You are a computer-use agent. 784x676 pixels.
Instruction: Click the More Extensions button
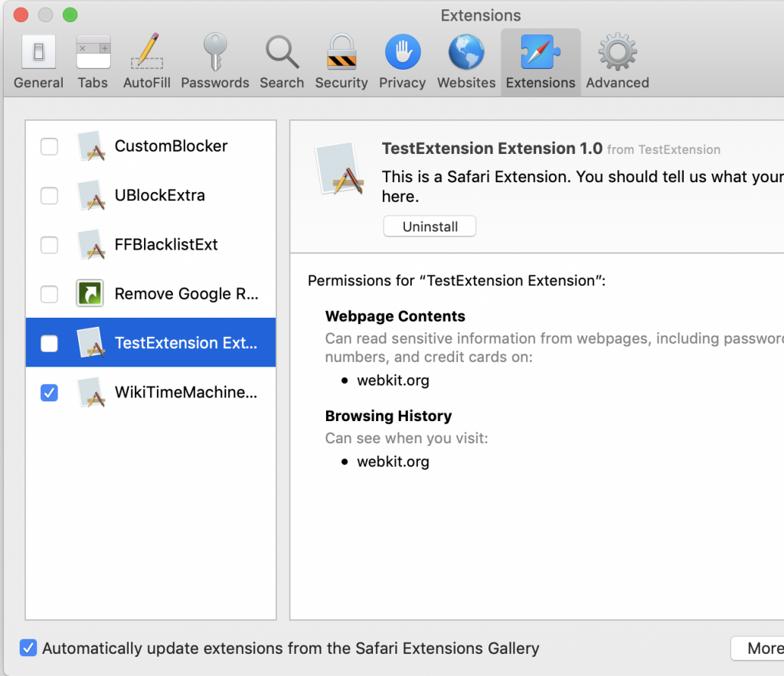point(756,648)
